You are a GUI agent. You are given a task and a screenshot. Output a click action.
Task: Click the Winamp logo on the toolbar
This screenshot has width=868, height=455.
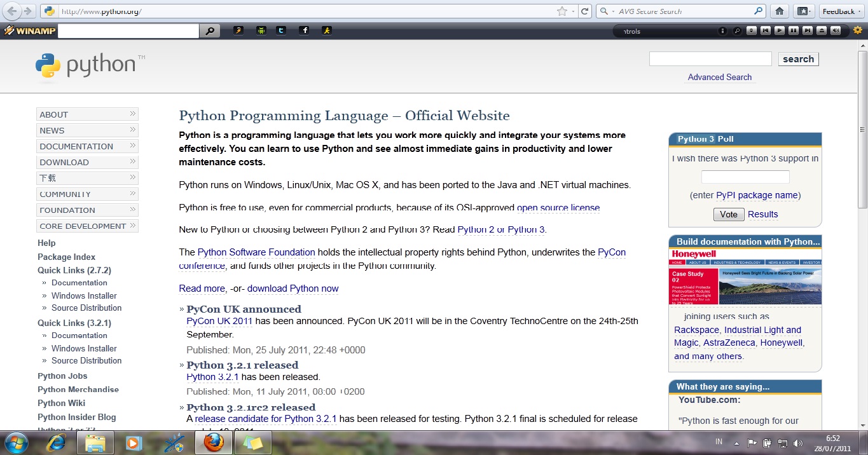[29, 31]
